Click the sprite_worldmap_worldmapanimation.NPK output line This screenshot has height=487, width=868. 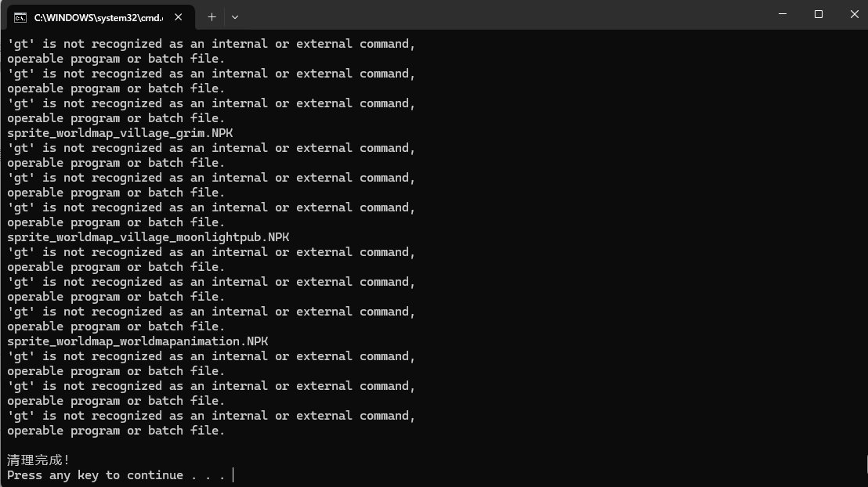[x=138, y=341]
